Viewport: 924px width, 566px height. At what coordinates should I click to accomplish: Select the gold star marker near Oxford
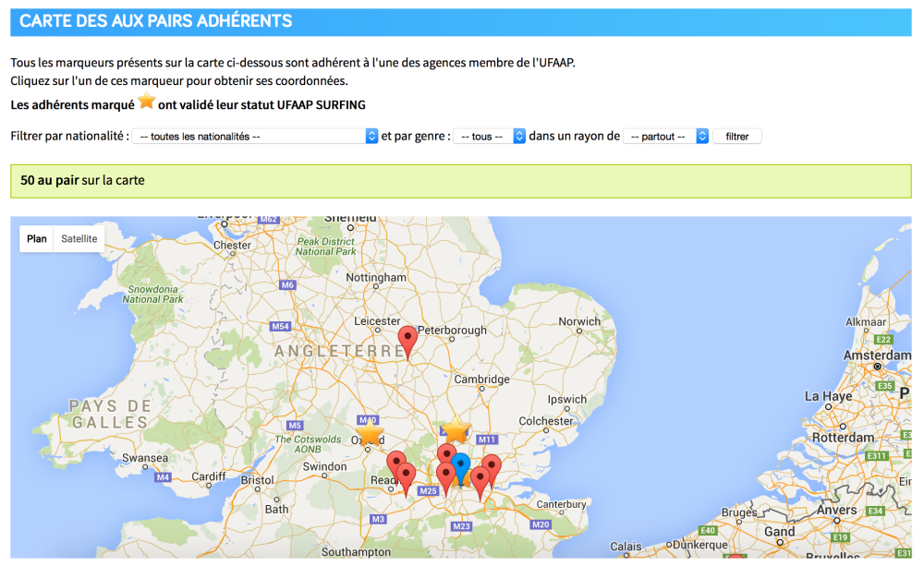[370, 432]
